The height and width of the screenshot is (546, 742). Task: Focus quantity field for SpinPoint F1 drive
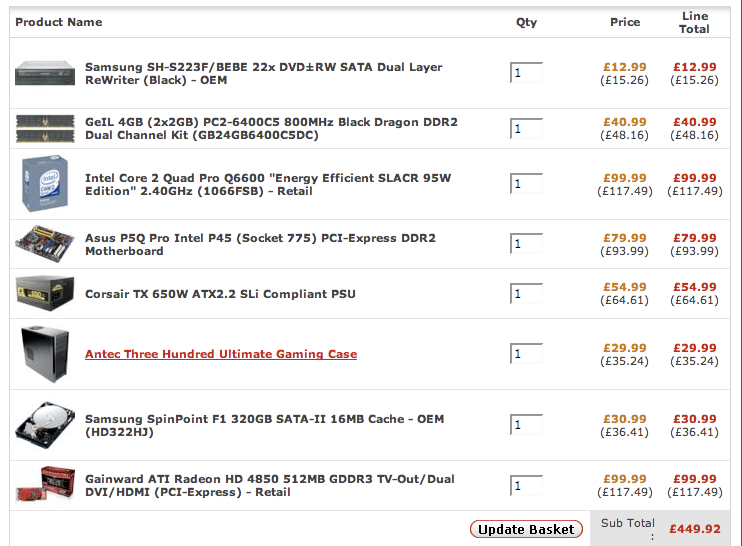click(526, 425)
